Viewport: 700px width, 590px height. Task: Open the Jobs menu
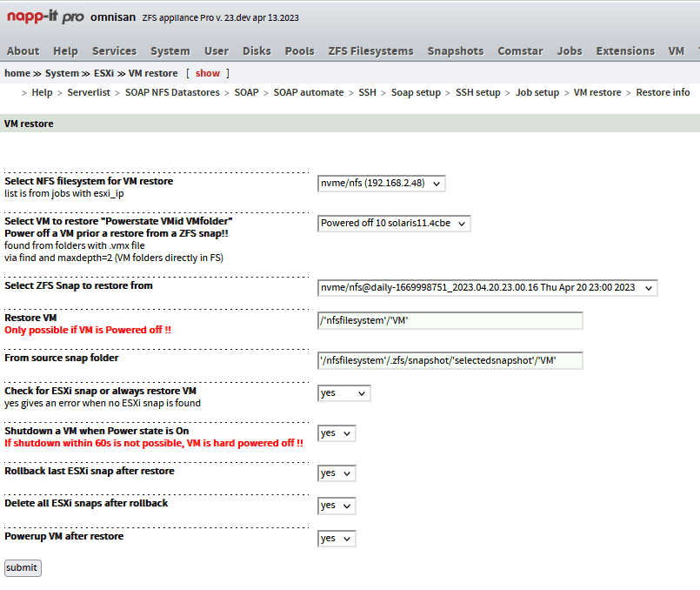(x=570, y=51)
